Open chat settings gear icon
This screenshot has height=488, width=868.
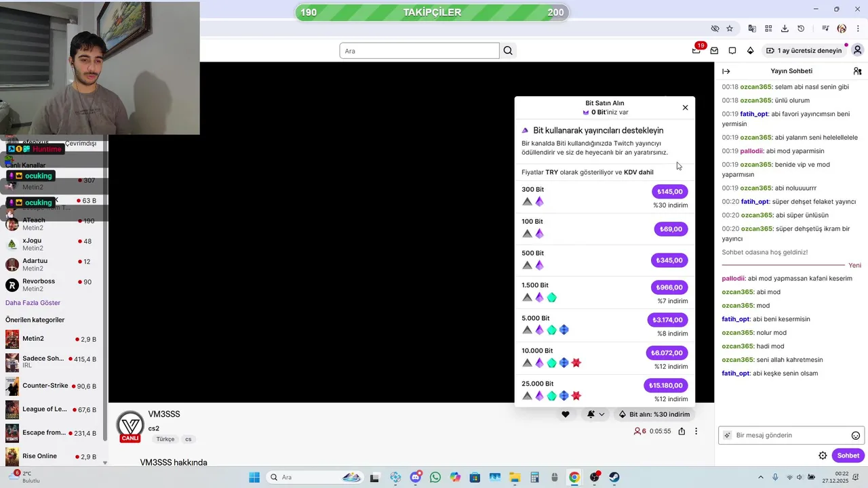[x=823, y=455]
